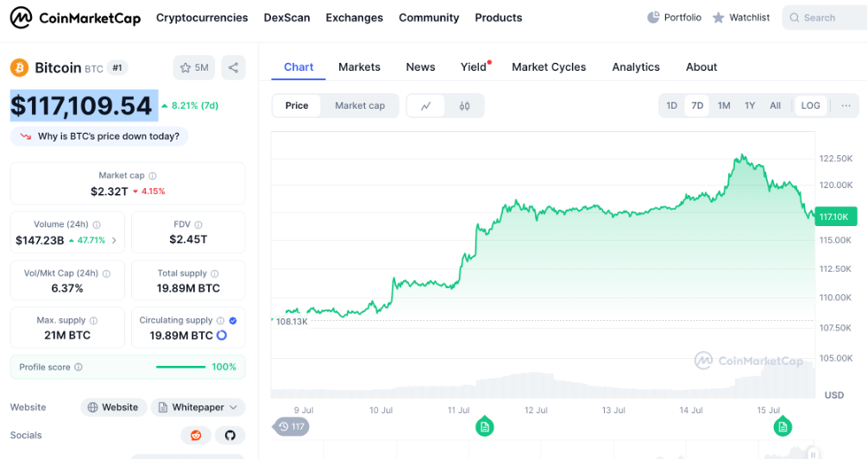
Task: Switch to the Markets tab
Action: pos(359,66)
